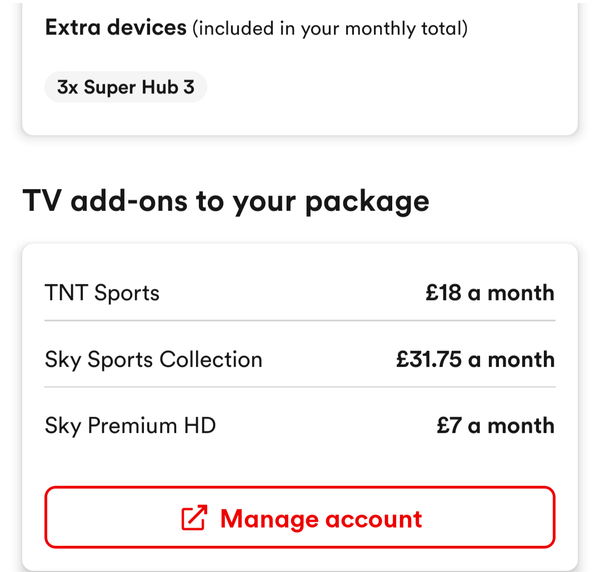Screen dimensions: 600x572
Task: Click the £7 a month price
Action: [x=496, y=425]
